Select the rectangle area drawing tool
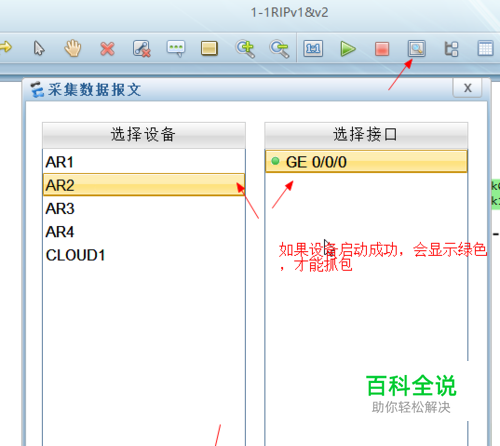500x446 pixels. [x=209, y=49]
